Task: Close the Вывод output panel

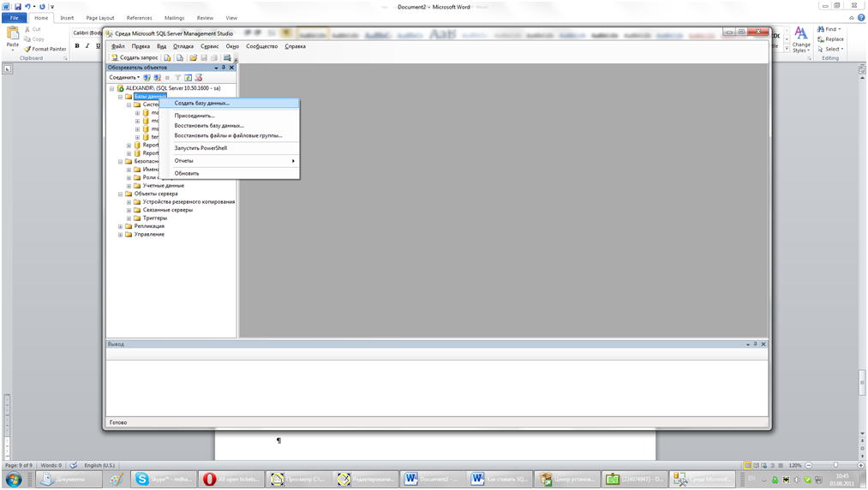Action: pyautogui.click(x=763, y=344)
